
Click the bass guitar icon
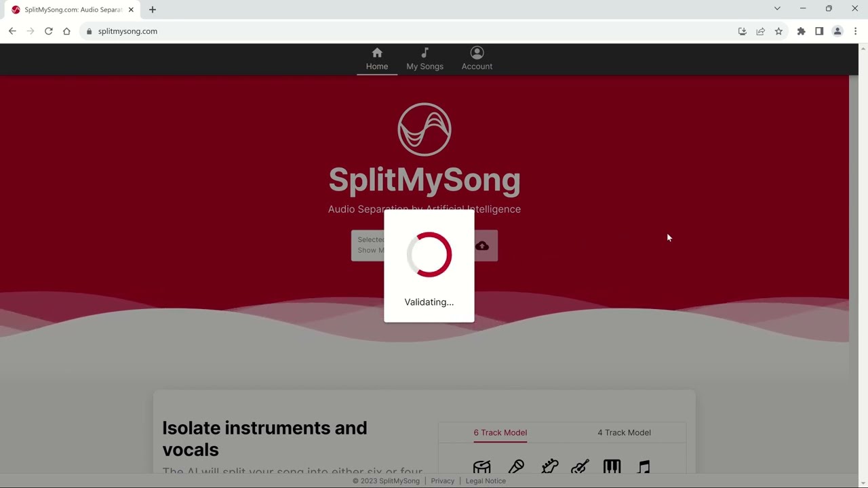(550, 466)
